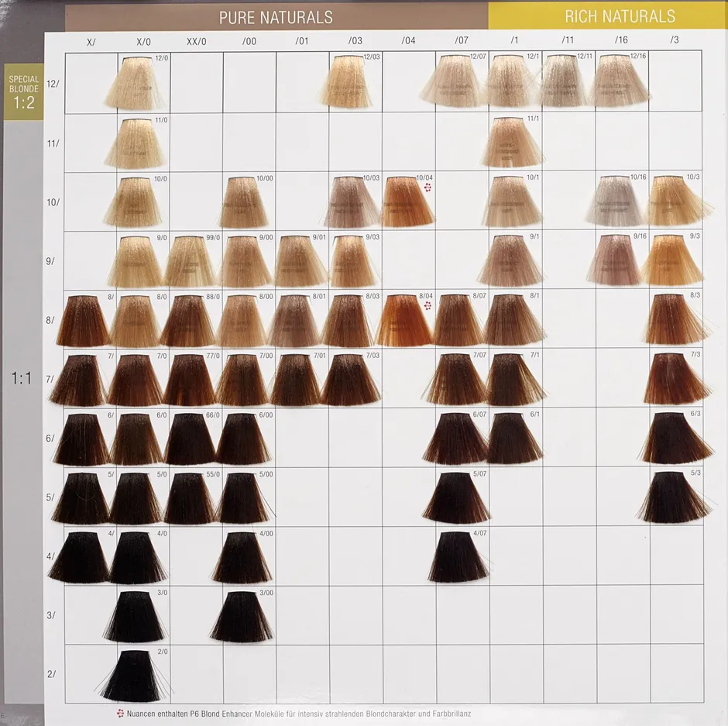Screen dimensions: 728x726
Task: Choose the 11/0 hair swatch
Action: 136,143
